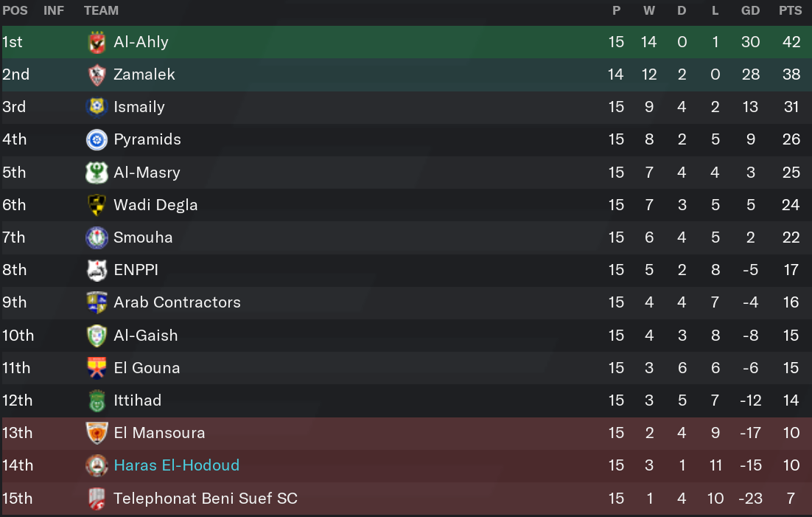The height and width of the screenshot is (517, 812).
Task: Select the El Gouna crest icon
Action: click(97, 368)
